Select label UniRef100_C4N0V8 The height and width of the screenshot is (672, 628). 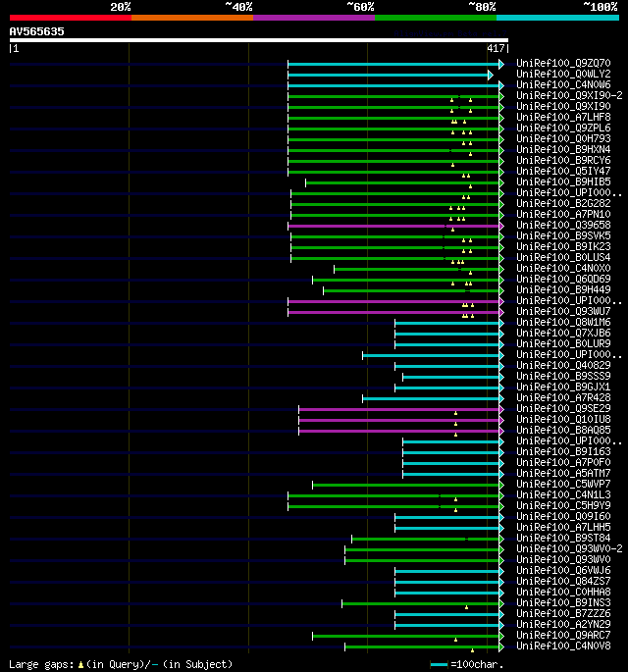click(x=563, y=646)
